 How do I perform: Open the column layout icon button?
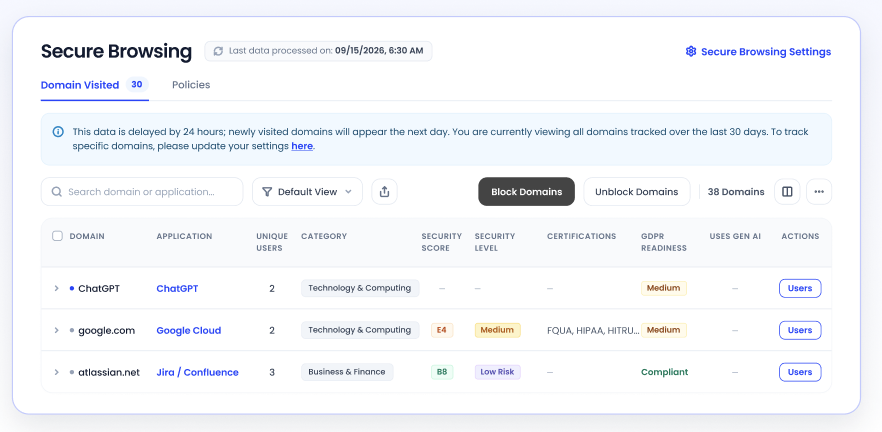point(787,192)
